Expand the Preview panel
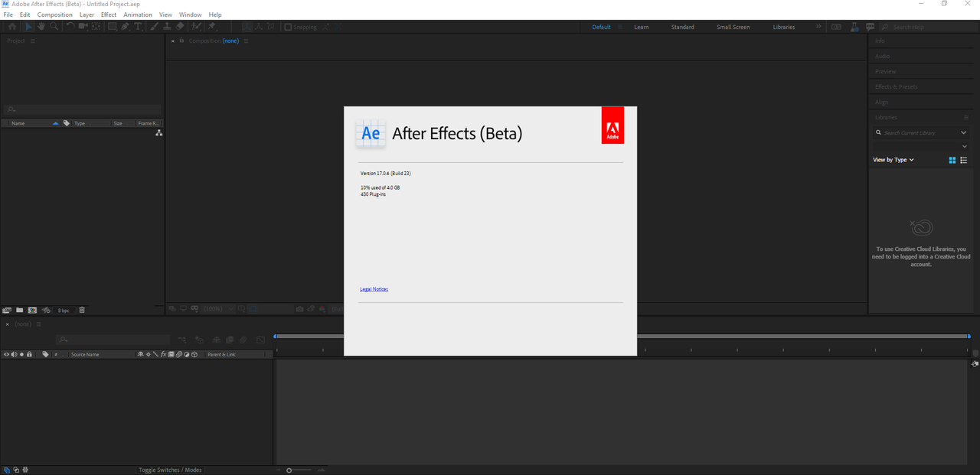980x475 pixels. tap(886, 71)
